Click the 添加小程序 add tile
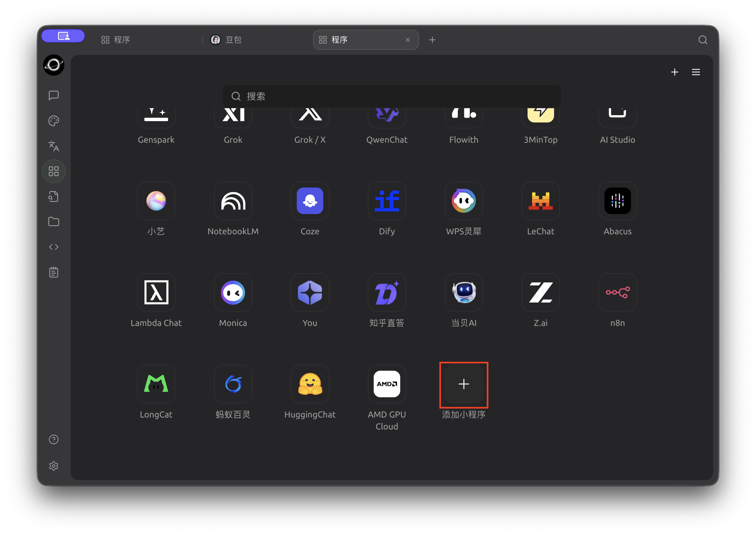The height and width of the screenshot is (535, 756). (464, 384)
